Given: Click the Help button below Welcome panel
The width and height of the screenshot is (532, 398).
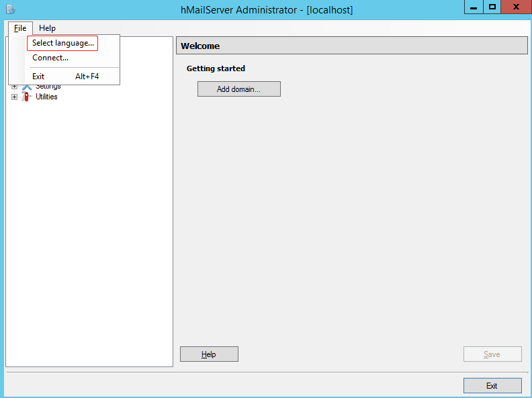Looking at the screenshot, I should tap(209, 354).
